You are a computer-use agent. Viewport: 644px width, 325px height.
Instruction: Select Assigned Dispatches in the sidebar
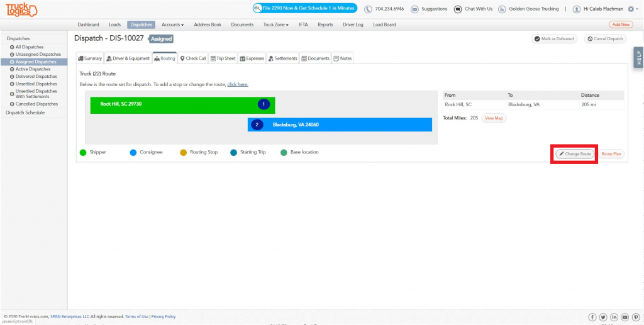coord(34,62)
